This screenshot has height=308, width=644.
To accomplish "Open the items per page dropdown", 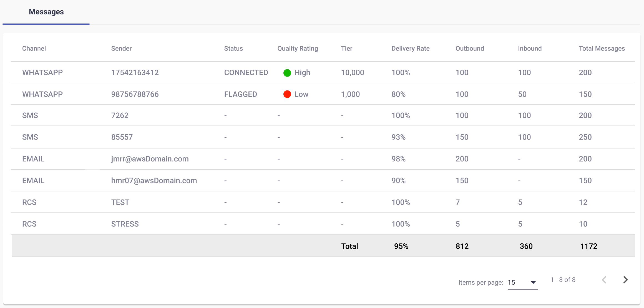I will pyautogui.click(x=522, y=282).
